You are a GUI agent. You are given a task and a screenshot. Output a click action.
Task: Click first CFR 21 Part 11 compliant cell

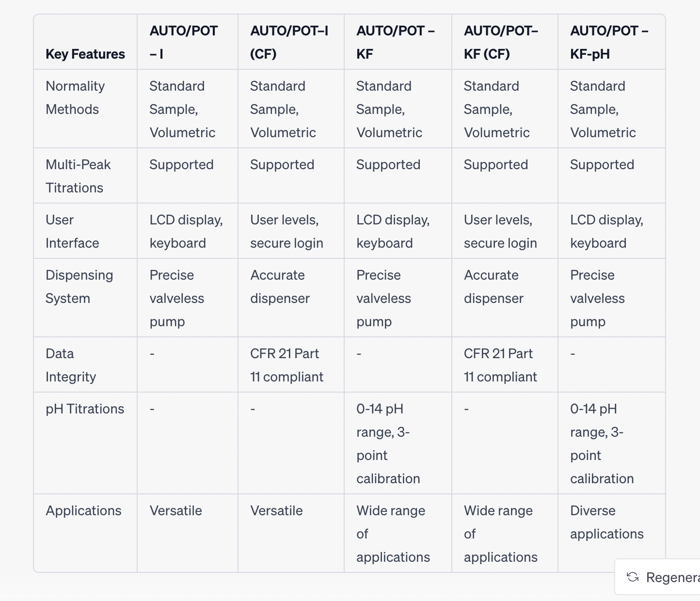click(286, 365)
